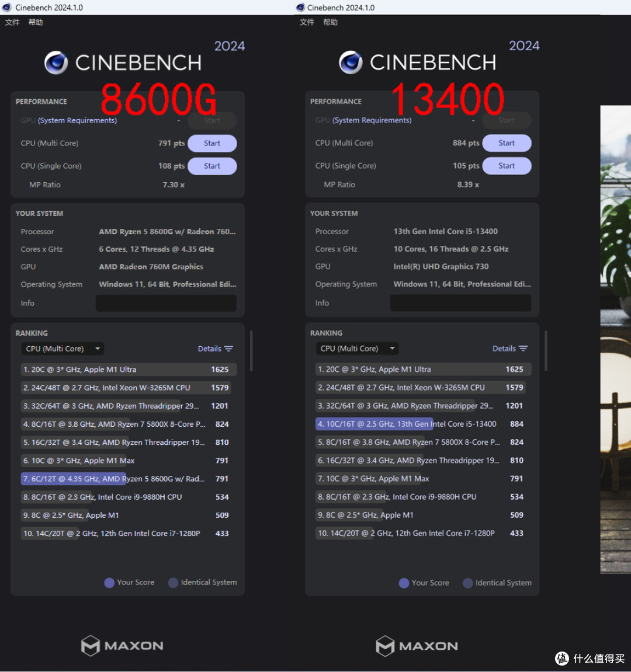This screenshot has width=631, height=672.
Task: Click the Cinebench sphere logo in right window
Action: click(x=351, y=62)
